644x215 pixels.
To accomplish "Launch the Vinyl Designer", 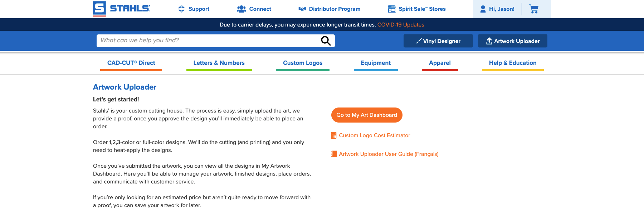I will tap(438, 41).
